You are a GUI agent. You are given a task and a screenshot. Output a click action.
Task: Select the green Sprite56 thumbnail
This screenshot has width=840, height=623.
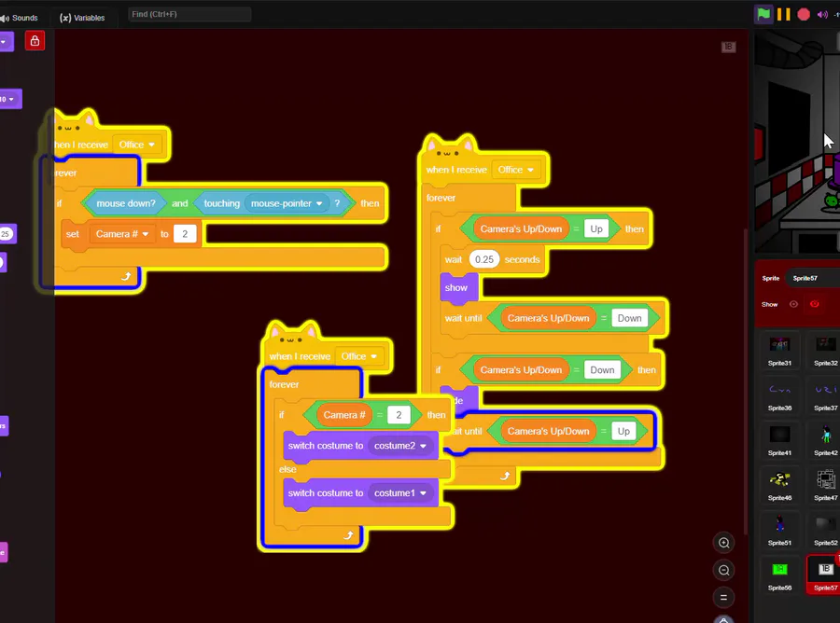pos(779,575)
